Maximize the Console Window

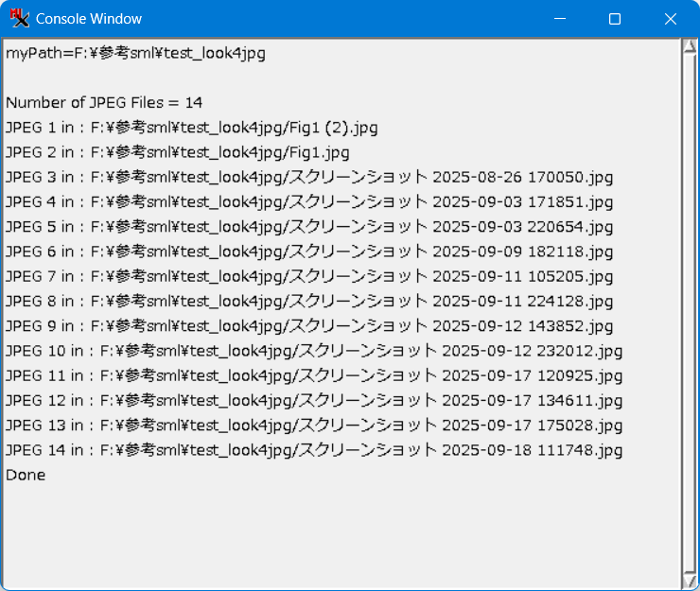click(x=615, y=19)
